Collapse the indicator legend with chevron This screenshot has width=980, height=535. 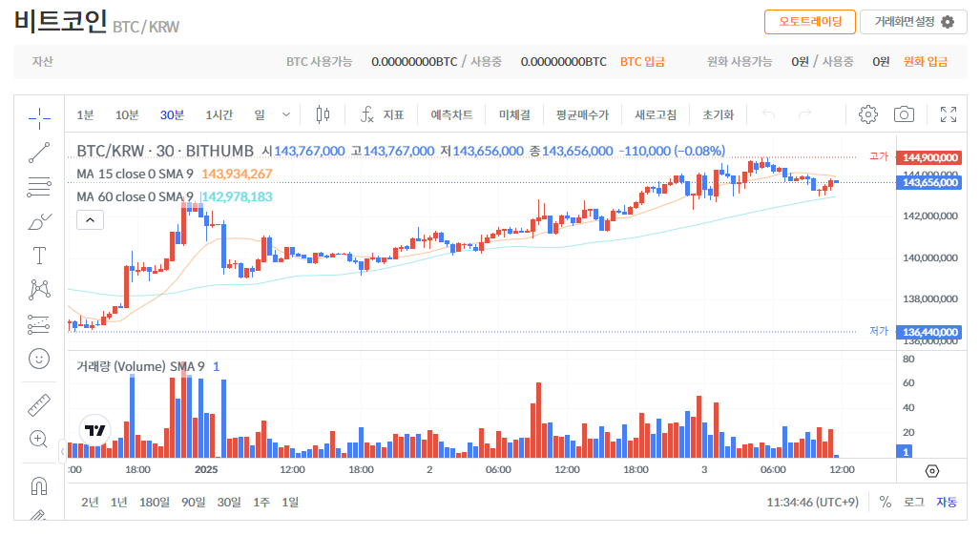point(90,219)
